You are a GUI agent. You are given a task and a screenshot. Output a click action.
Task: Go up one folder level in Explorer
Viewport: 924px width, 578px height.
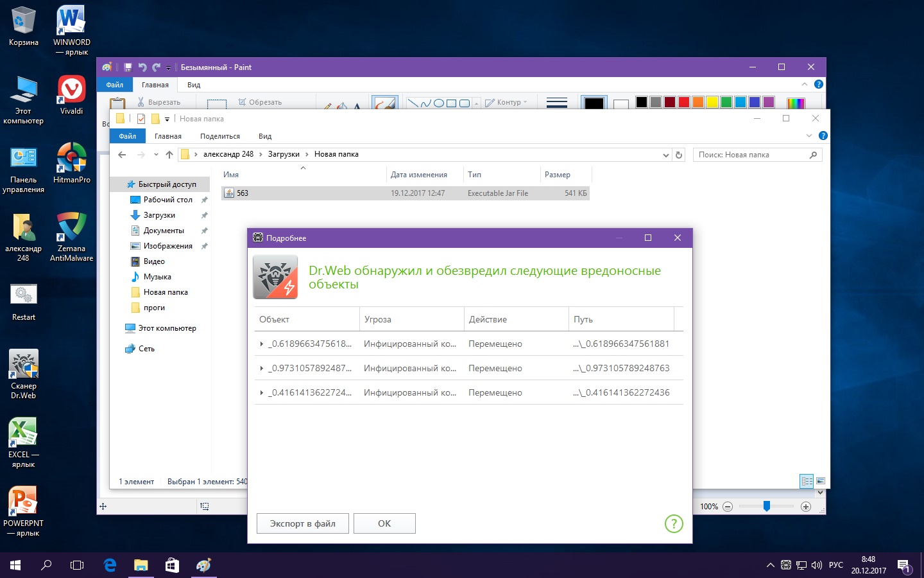169,155
